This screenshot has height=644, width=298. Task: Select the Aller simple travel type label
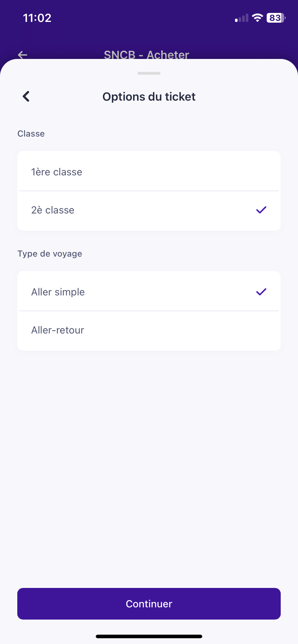[x=58, y=292]
